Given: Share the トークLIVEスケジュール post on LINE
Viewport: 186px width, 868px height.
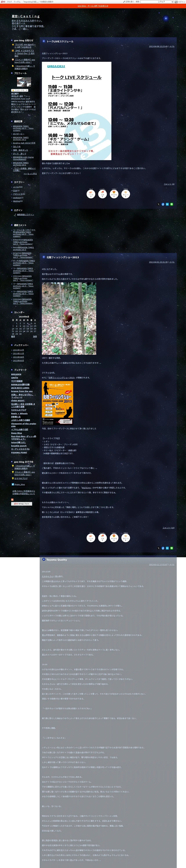Looking at the screenshot, I should click(x=172, y=204).
